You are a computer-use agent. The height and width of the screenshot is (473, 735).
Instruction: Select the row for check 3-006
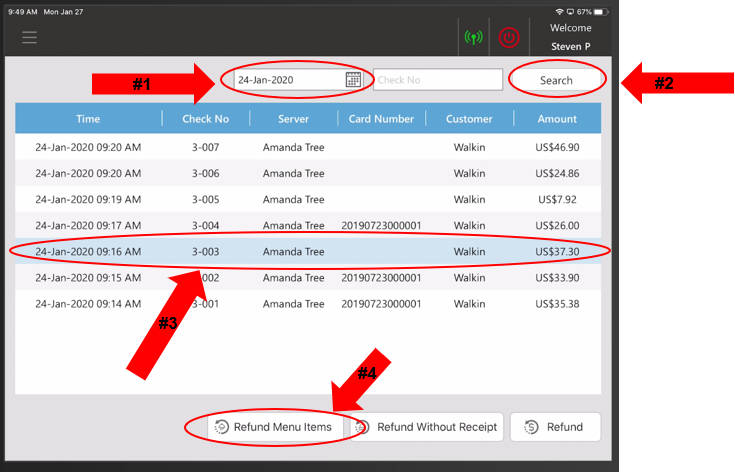308,173
